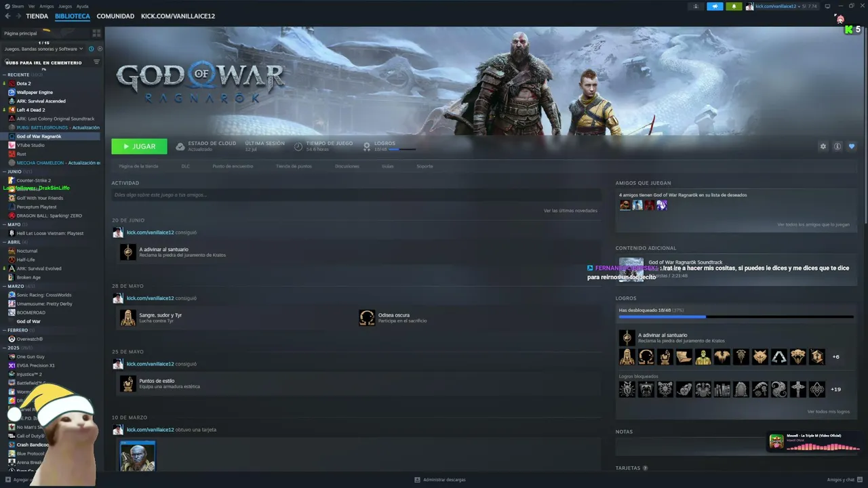
Task: Show game info icon
Action: [x=837, y=146]
